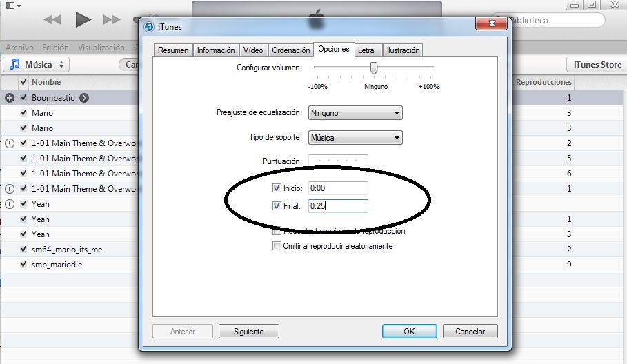Open the Música library selector
Image resolution: width=627 pixels, height=364 pixels.
point(37,64)
